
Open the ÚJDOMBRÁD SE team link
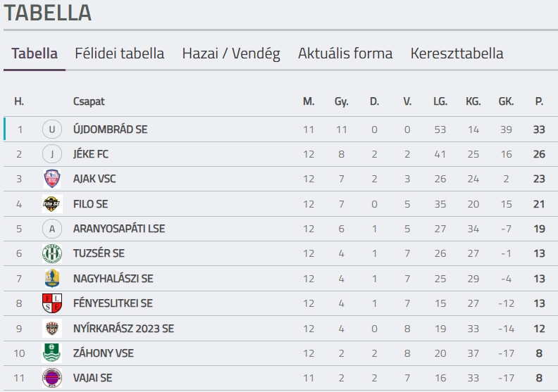tap(110, 129)
